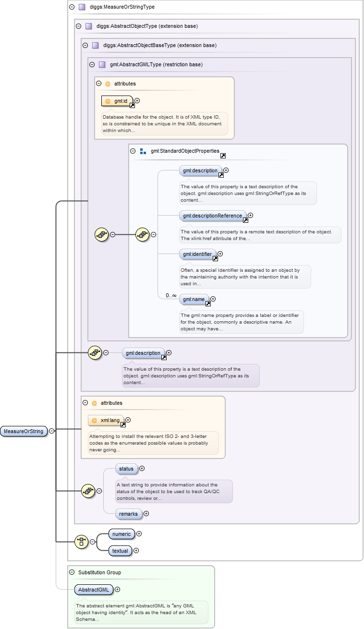Click the sequence icon beside status element

[88, 491]
